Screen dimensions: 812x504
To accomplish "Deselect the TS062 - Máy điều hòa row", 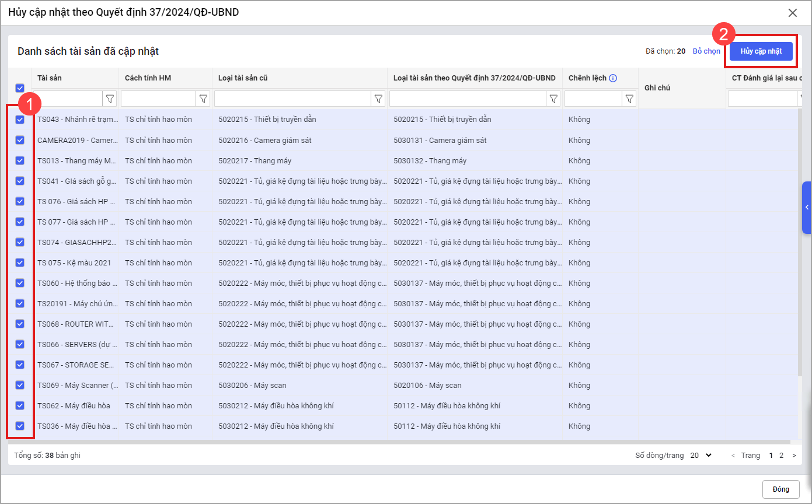I will tap(20, 405).
